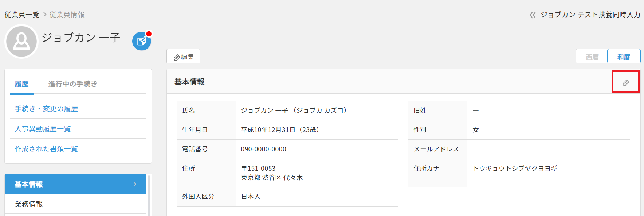The image size is (644, 216).
Task: Click the employee profile avatar
Action: click(21, 41)
